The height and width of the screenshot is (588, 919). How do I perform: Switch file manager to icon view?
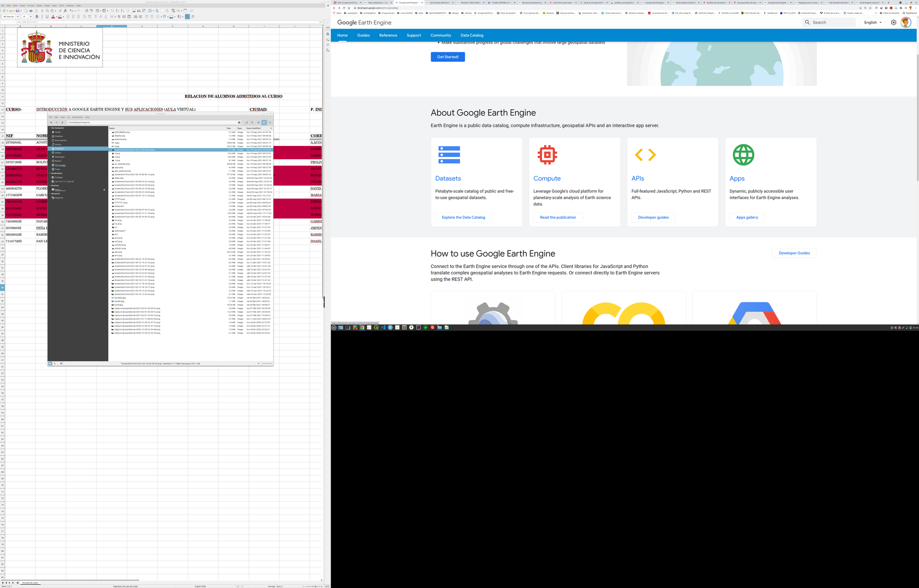coord(258,122)
